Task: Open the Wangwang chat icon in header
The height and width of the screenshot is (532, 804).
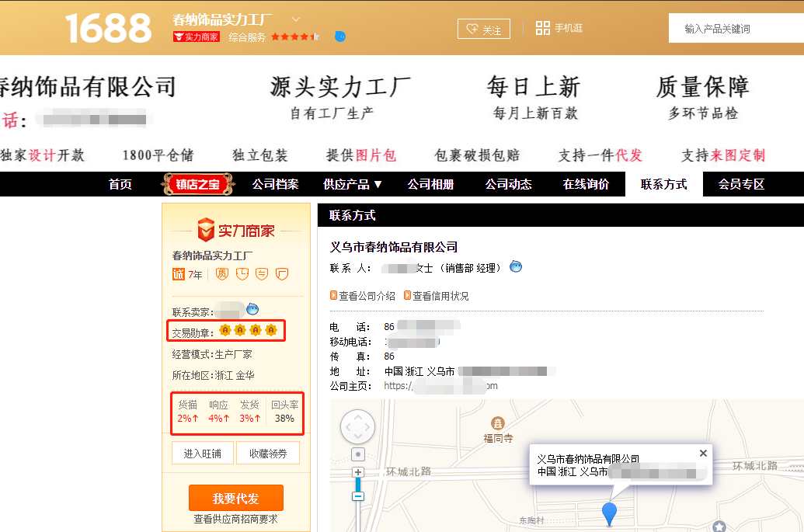Action: click(x=340, y=37)
